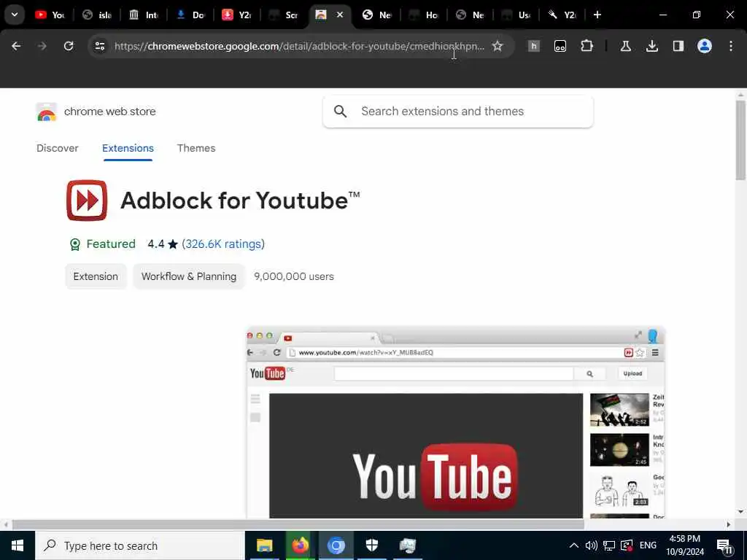Viewport: 747px width, 560px height.
Task: Open a new browser tab
Action: coord(597,15)
